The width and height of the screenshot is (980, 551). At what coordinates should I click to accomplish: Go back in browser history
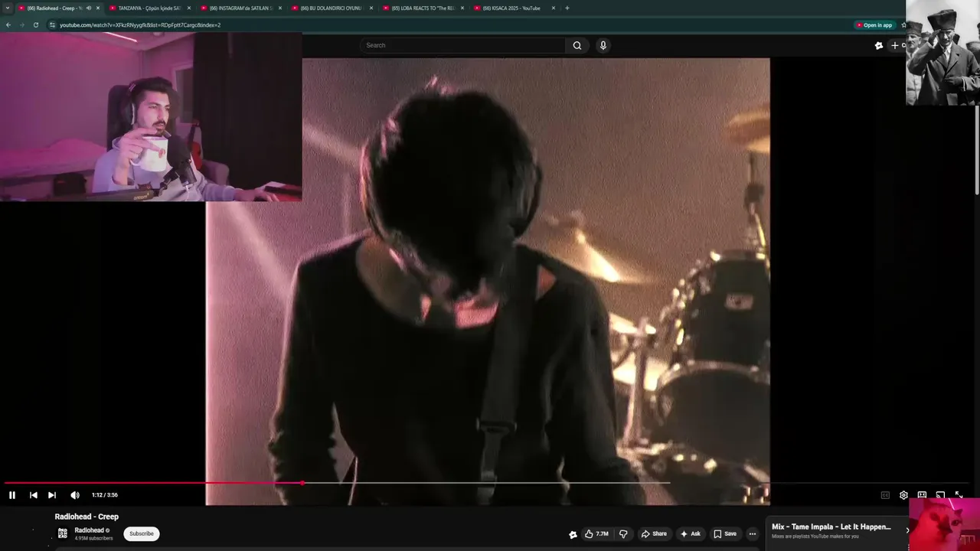coord(8,25)
